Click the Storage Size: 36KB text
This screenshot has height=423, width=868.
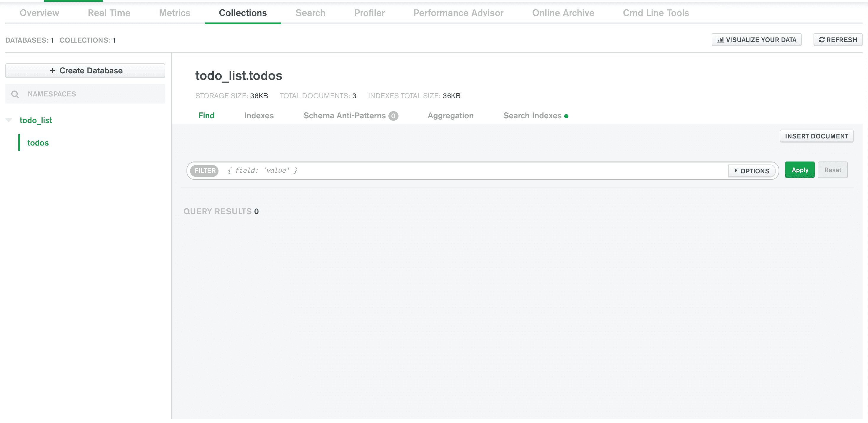coord(232,96)
